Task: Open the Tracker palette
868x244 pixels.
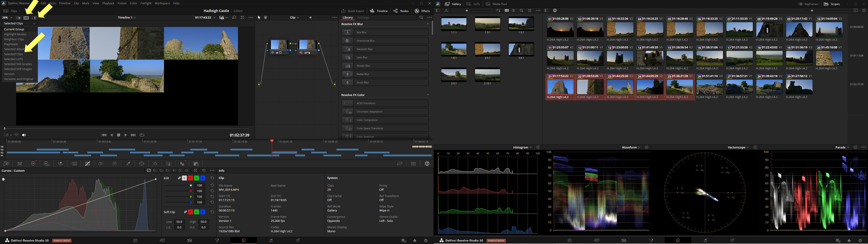Action: point(155,164)
